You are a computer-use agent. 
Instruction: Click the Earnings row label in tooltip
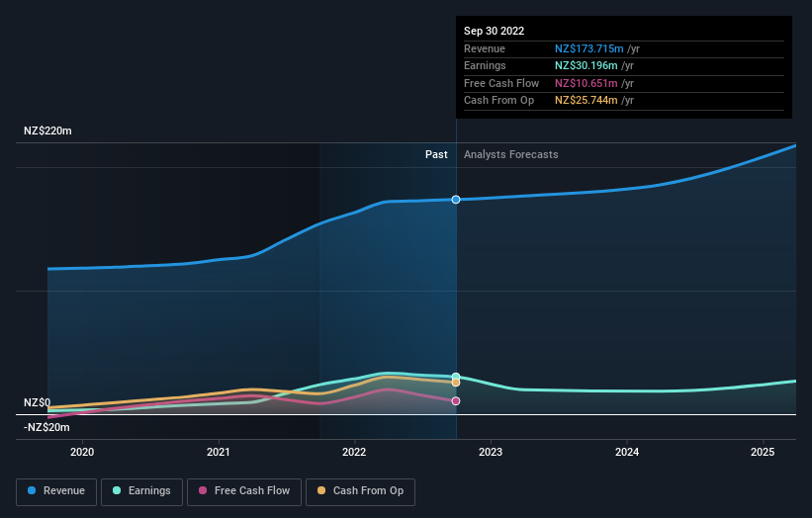485,65
